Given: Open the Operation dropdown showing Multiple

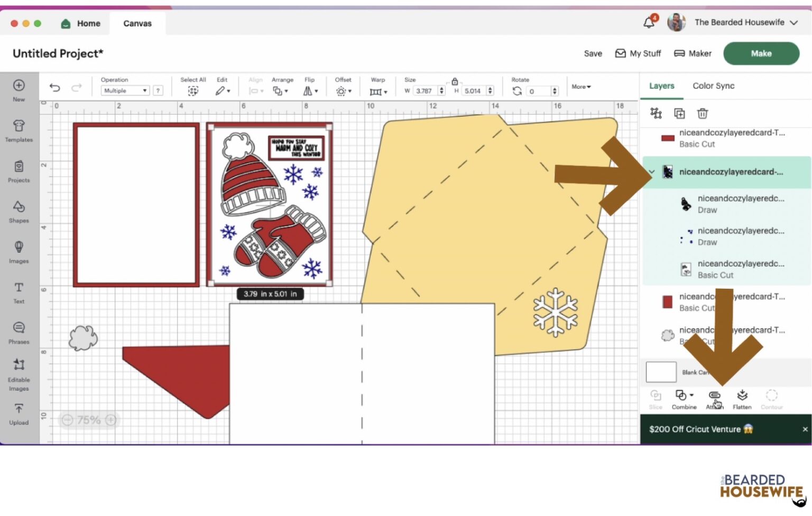Looking at the screenshot, I should point(125,91).
